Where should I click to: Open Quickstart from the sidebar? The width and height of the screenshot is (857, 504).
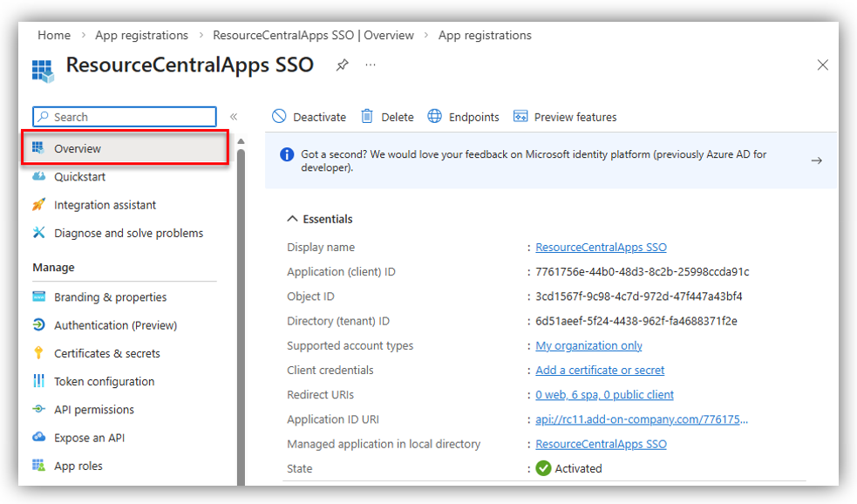[79, 177]
